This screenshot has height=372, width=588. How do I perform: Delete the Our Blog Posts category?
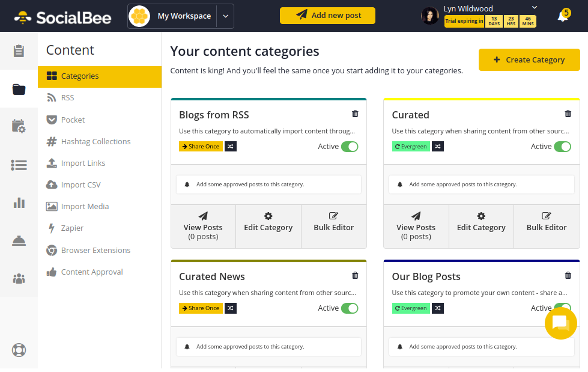pos(568,275)
